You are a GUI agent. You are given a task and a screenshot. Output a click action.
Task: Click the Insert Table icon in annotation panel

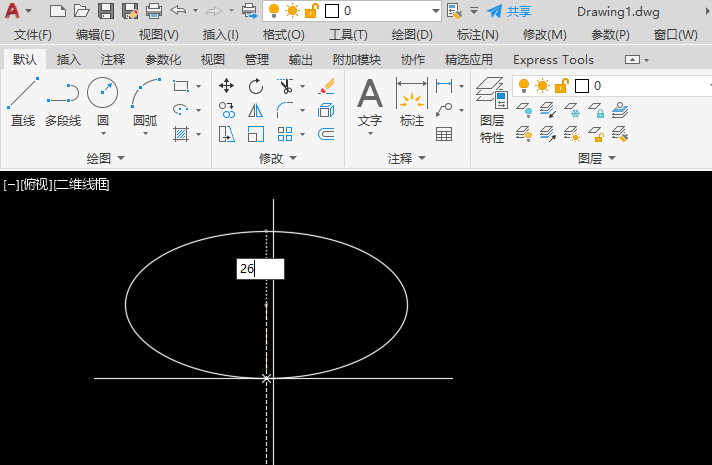click(x=444, y=134)
